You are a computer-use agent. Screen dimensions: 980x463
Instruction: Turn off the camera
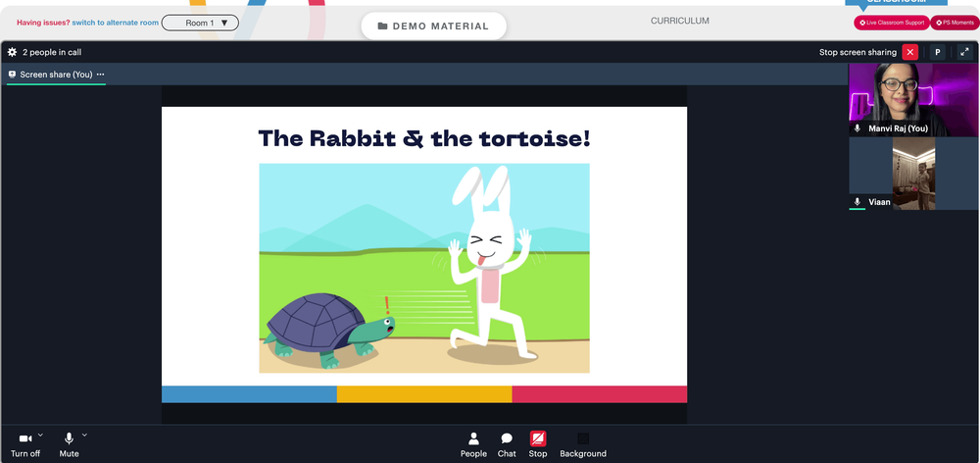click(x=25, y=445)
